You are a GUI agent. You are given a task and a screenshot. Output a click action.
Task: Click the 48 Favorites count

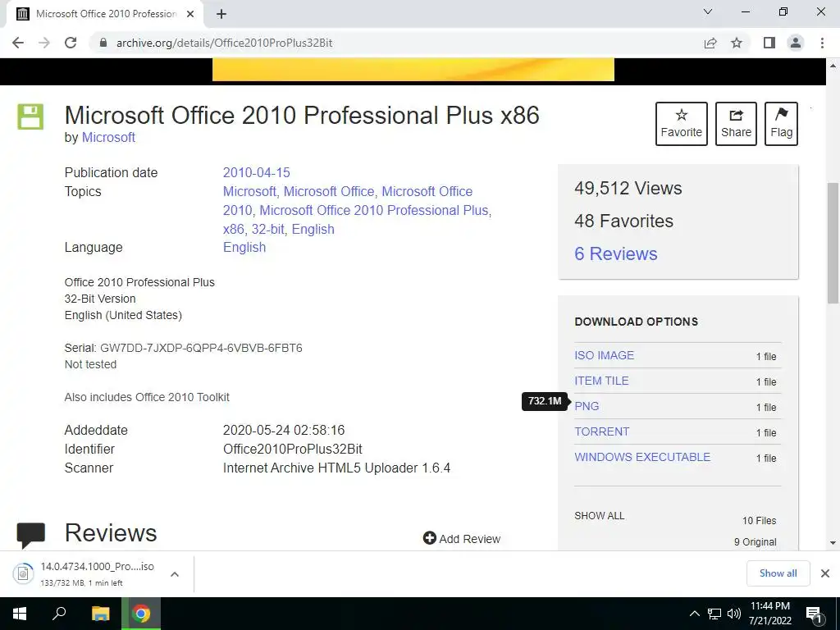pos(623,221)
